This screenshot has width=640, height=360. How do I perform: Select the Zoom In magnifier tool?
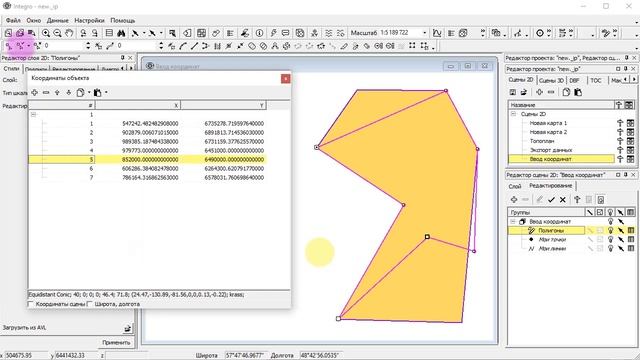(46, 33)
